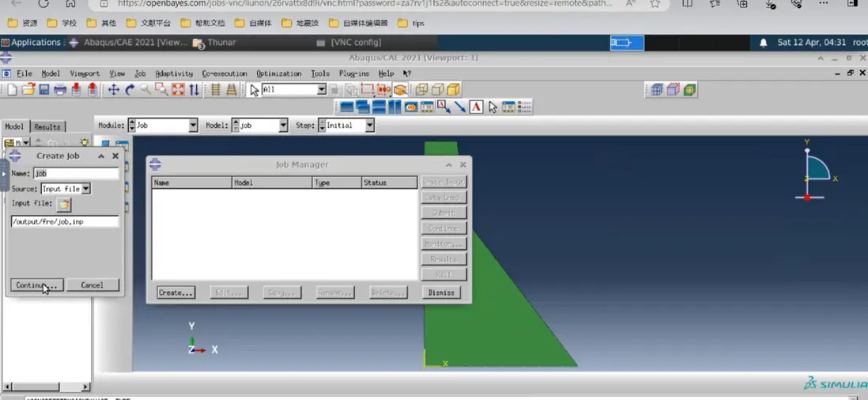868x400 pixels.
Task: Click the orange link viewports icon
Action: pyautogui.click(x=411, y=108)
